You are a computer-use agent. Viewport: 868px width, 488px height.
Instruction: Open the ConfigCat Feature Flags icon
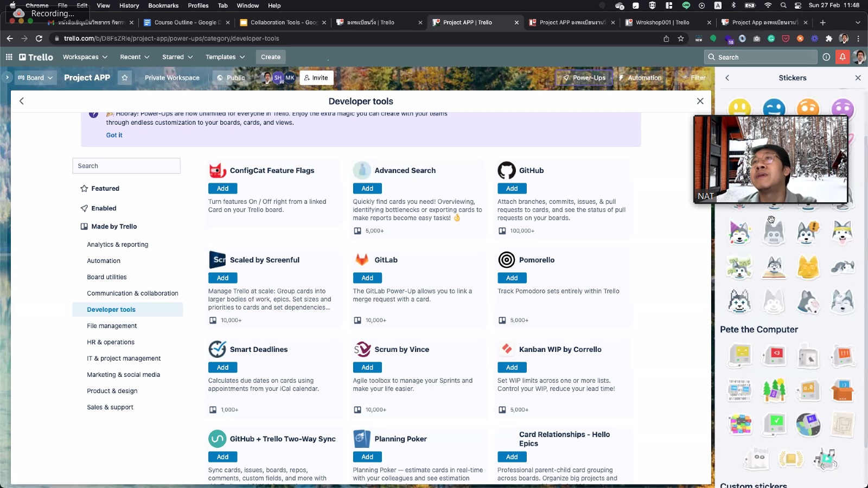[218, 170]
